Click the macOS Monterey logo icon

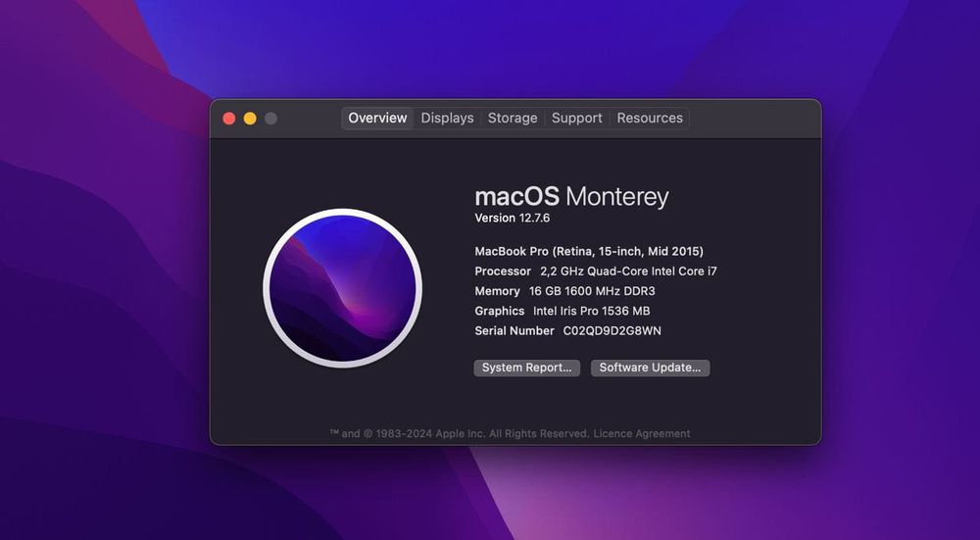tap(342, 288)
